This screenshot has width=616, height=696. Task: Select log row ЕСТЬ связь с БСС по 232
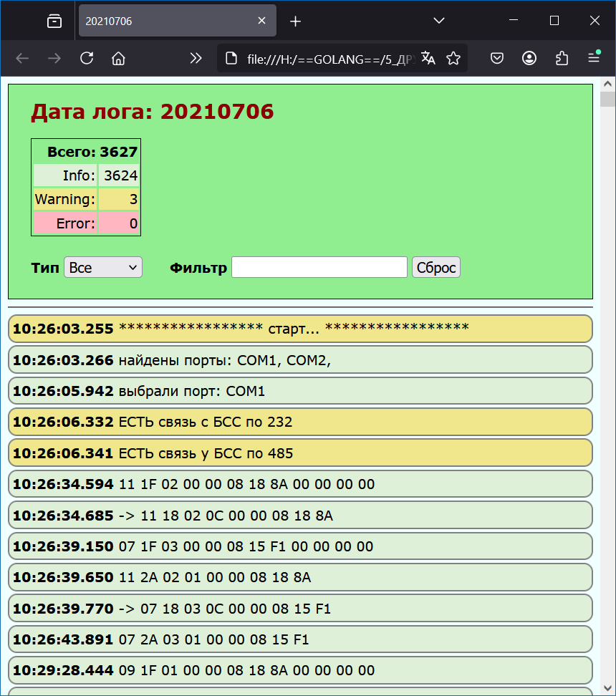point(301,422)
